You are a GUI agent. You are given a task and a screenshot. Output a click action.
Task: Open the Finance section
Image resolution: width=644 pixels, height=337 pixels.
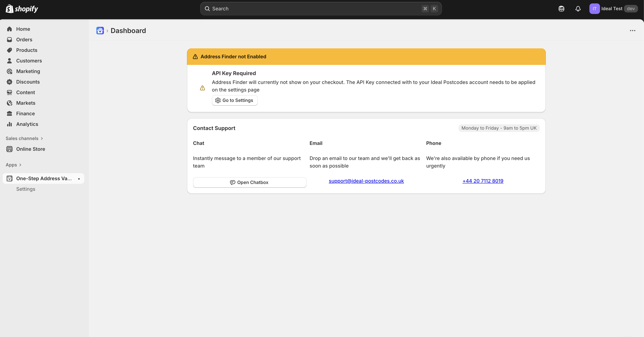[x=25, y=113]
